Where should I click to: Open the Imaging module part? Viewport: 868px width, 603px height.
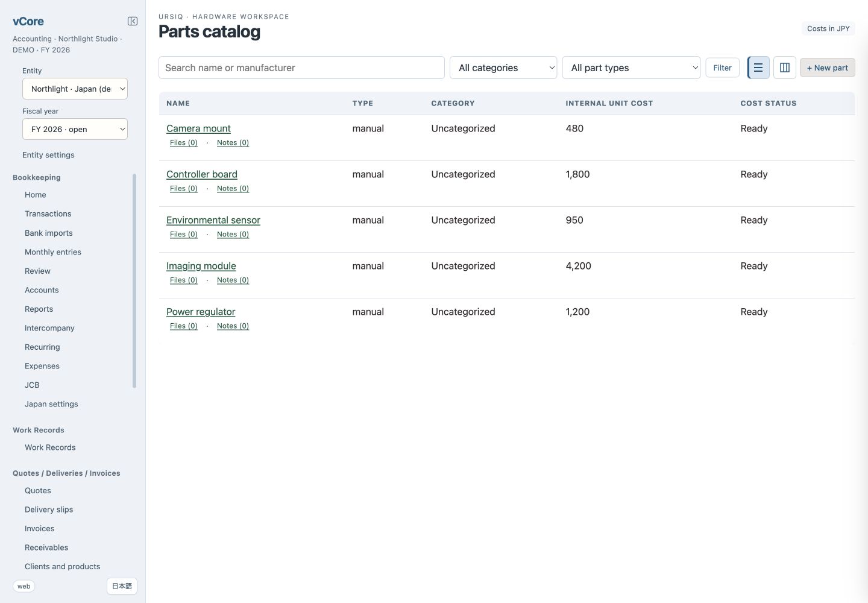(201, 266)
